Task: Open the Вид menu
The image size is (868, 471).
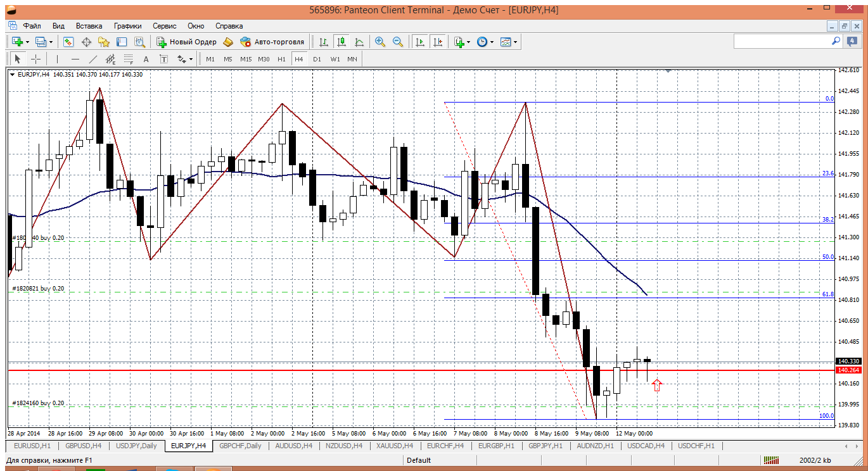Action: 58,26
